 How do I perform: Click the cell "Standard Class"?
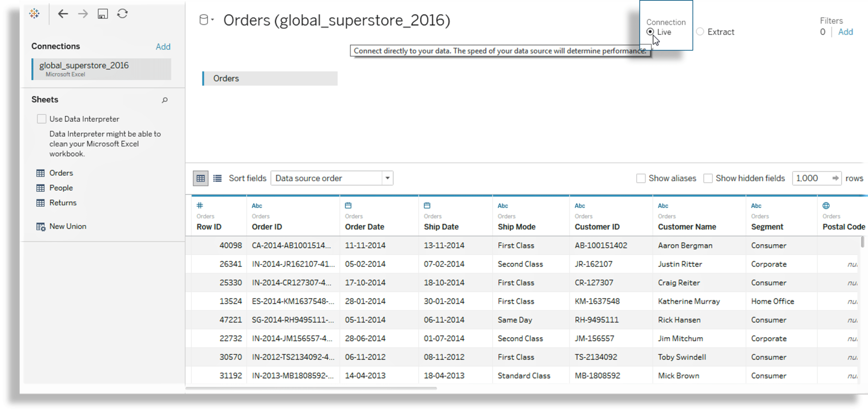coord(524,376)
